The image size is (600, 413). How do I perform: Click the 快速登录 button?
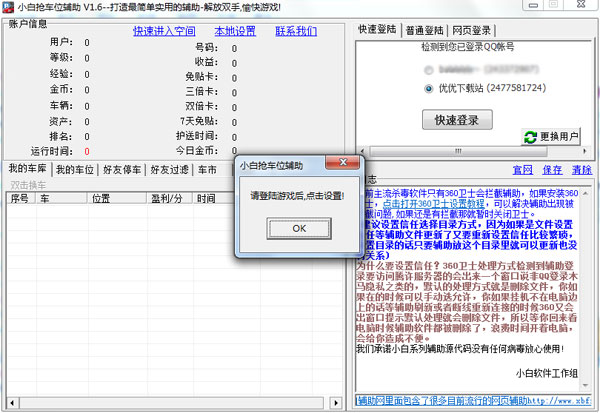click(457, 120)
